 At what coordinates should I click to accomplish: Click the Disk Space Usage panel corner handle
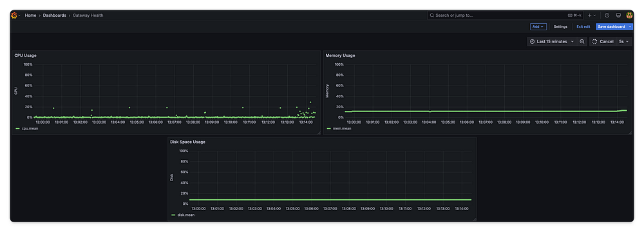pos(475,219)
